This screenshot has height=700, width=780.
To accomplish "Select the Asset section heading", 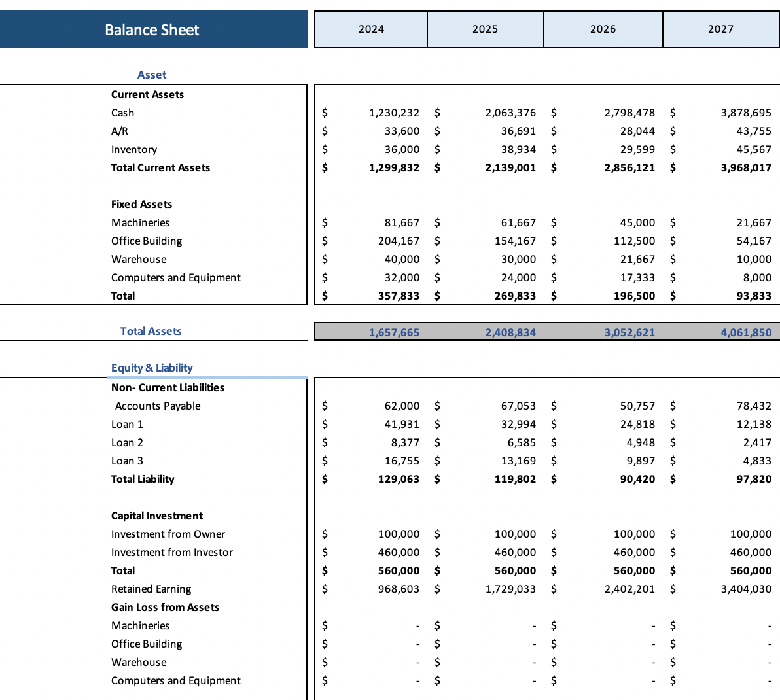I will pos(152,75).
